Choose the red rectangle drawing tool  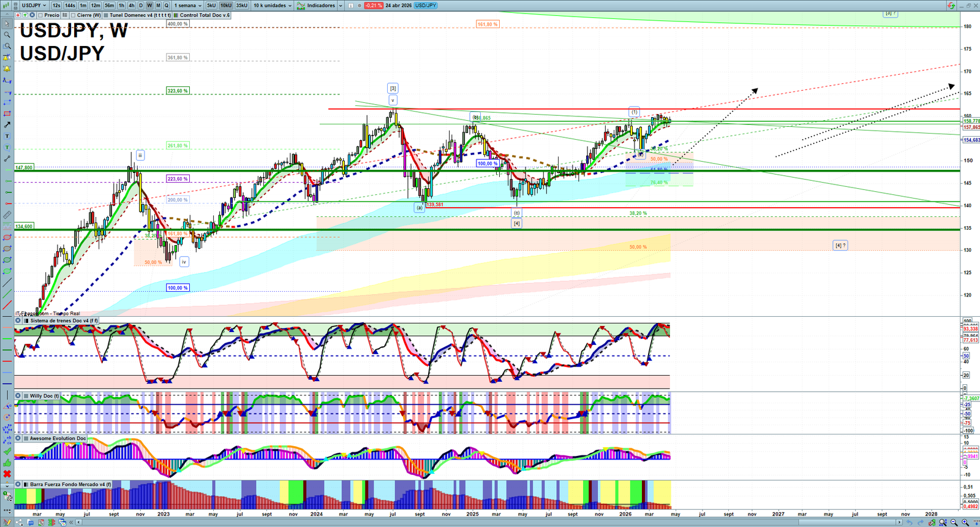click(7, 114)
